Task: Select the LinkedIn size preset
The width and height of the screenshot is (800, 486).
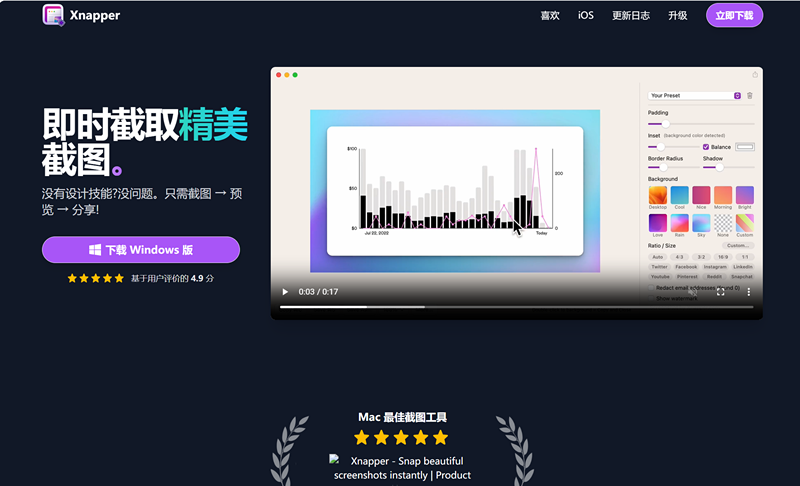Action: 743,267
